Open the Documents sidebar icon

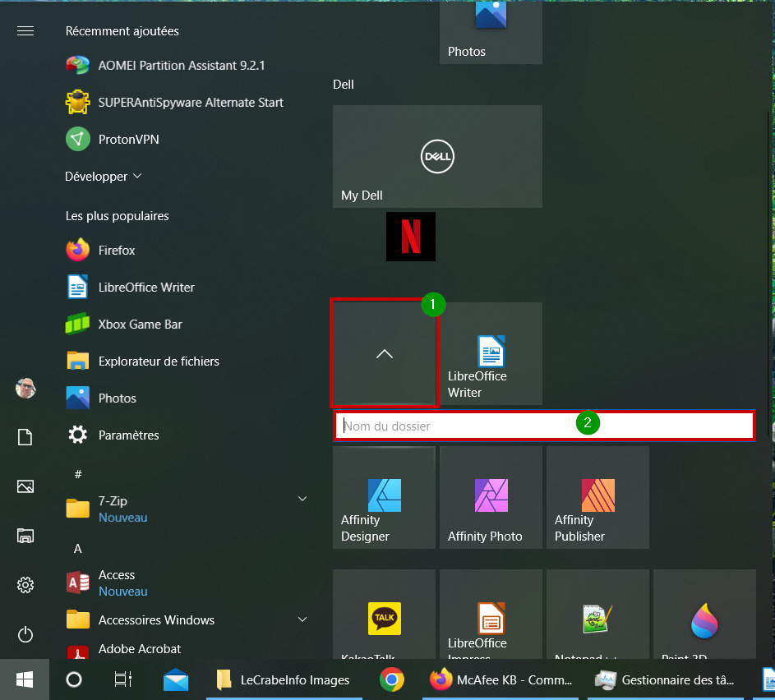tap(25, 437)
